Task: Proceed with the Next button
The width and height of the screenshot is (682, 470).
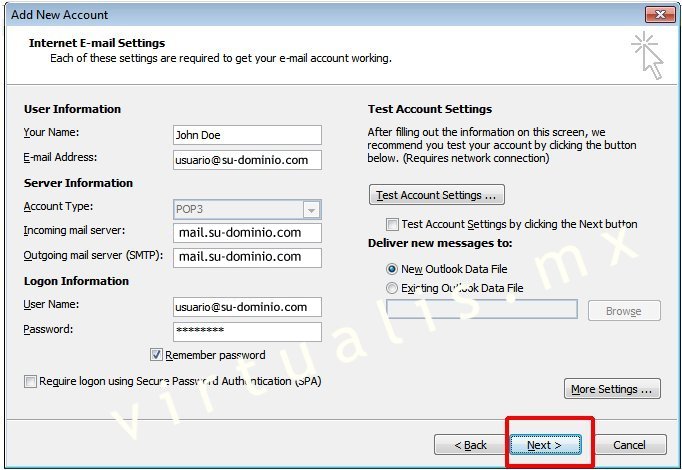Action: click(x=545, y=445)
